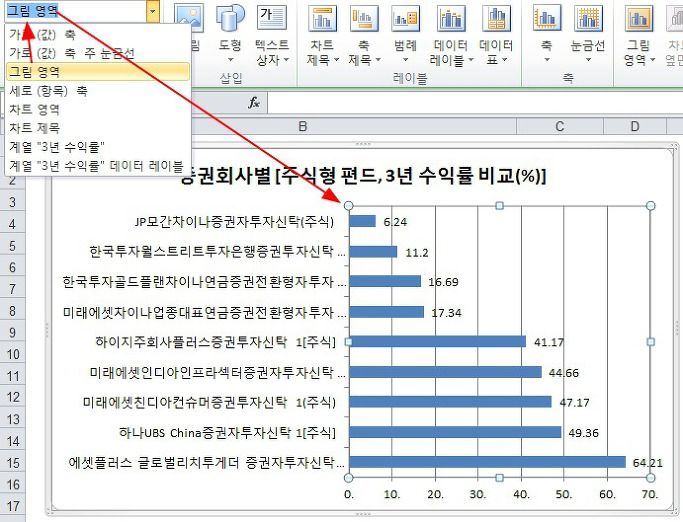Open the 축 (Axes) icon

tap(547, 18)
